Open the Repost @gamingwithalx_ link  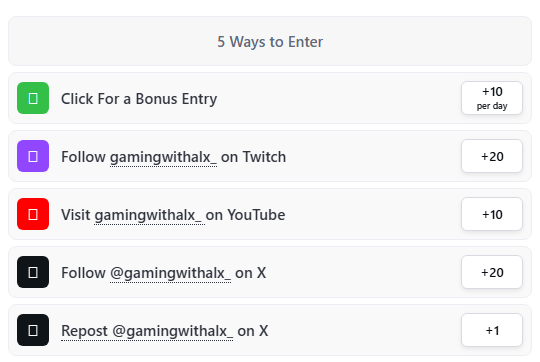click(147, 331)
